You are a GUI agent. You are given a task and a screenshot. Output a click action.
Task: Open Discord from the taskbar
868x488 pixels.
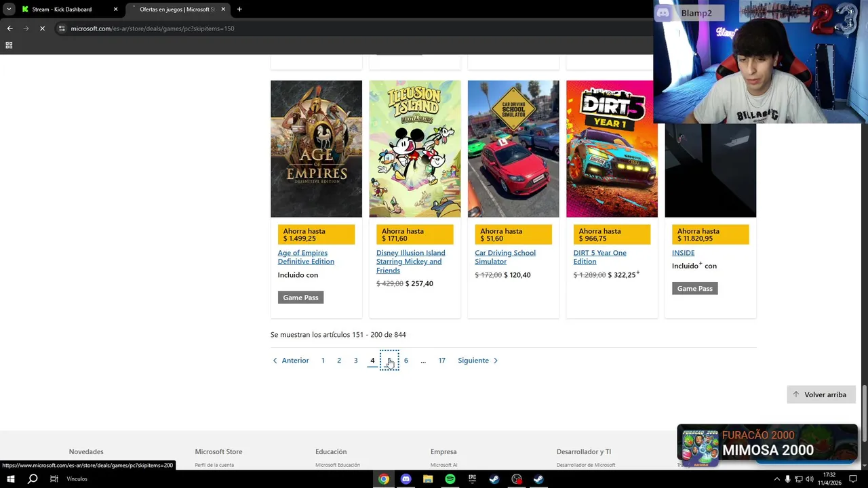(x=406, y=479)
